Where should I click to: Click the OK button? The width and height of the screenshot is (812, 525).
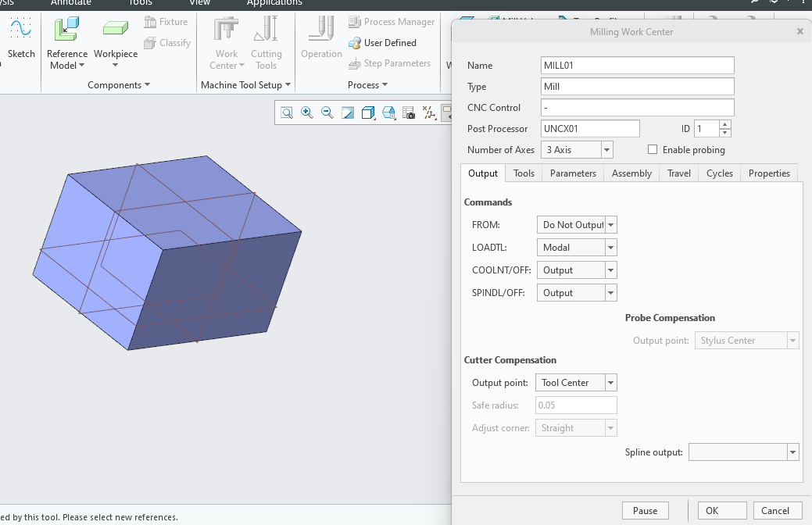click(x=722, y=510)
